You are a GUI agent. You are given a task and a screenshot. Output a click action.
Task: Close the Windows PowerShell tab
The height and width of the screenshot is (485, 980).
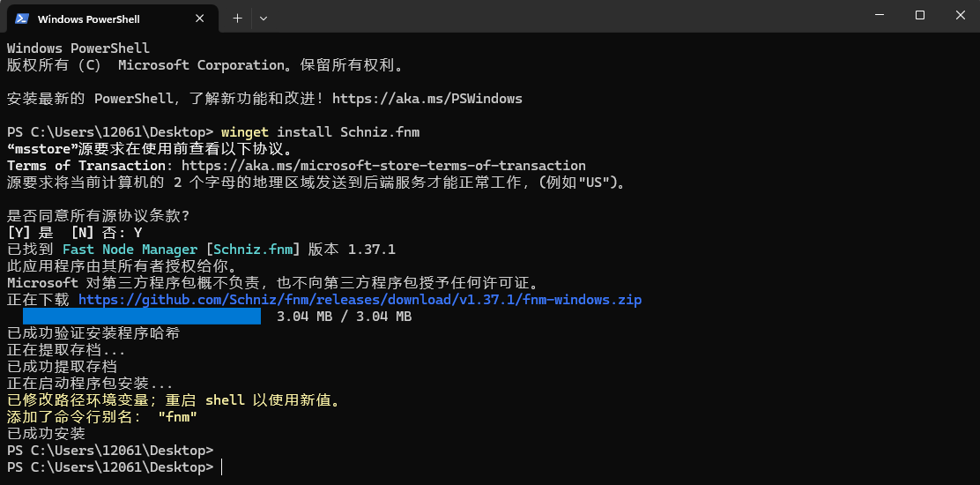coord(199,19)
